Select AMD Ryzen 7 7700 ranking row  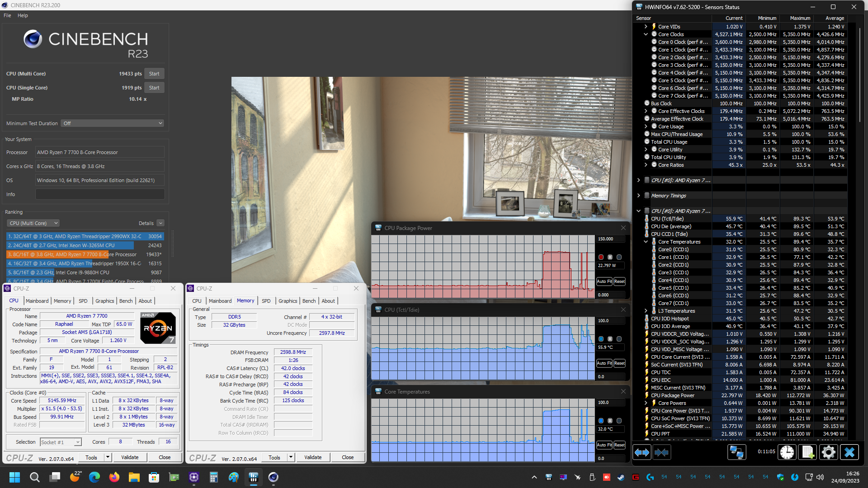point(84,254)
